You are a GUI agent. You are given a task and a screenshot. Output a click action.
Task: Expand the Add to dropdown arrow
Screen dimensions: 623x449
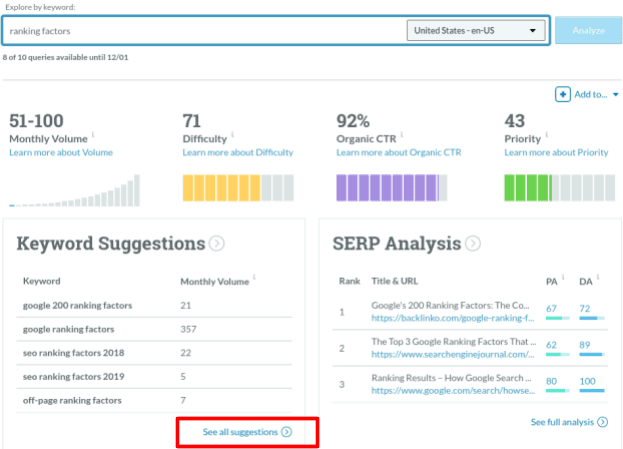click(615, 95)
